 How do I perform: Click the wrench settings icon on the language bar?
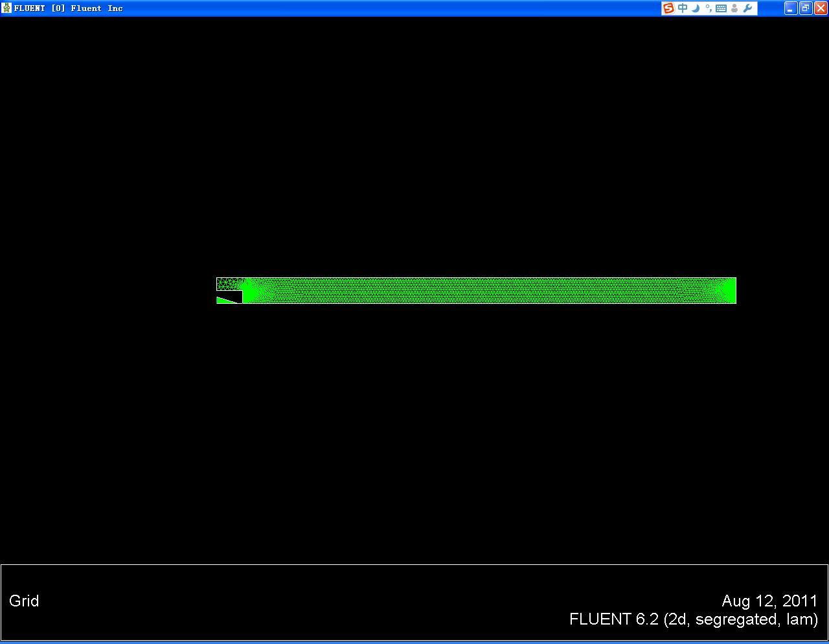pyautogui.click(x=747, y=8)
